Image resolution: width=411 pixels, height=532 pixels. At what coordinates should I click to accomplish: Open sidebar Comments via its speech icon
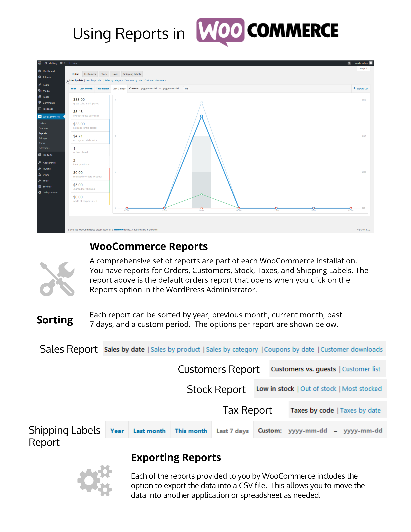(x=40, y=103)
